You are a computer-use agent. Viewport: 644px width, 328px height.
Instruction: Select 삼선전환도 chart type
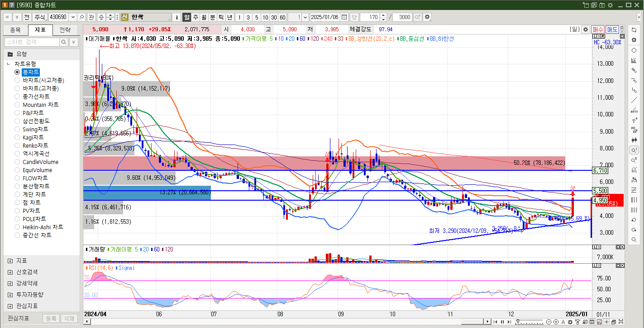coord(36,121)
